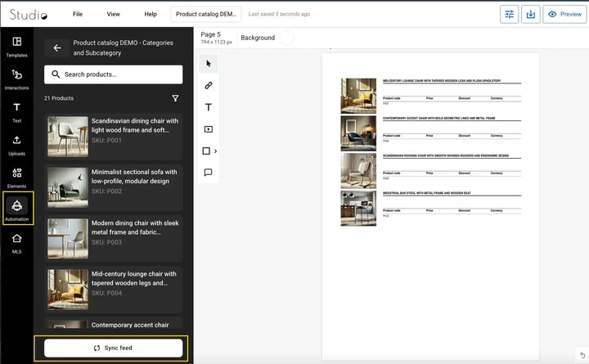
Task: Open the Uploads panel
Action: pyautogui.click(x=17, y=146)
